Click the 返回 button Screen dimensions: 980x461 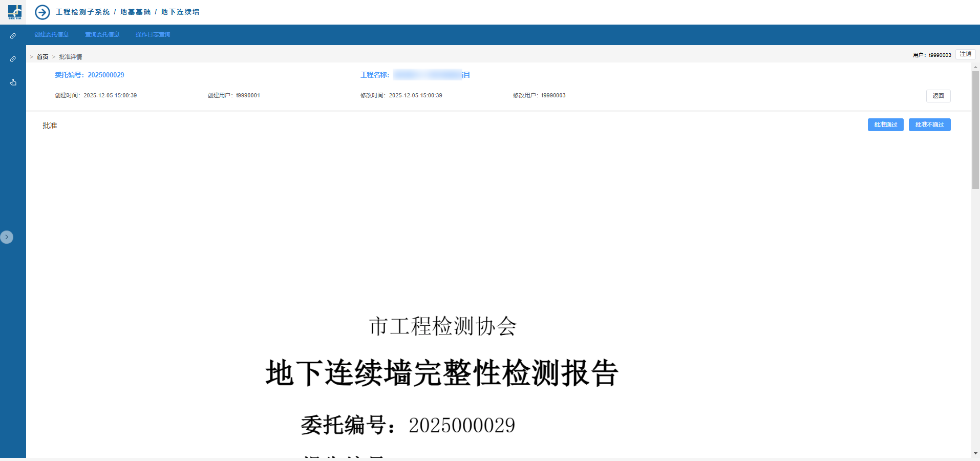[x=938, y=96]
